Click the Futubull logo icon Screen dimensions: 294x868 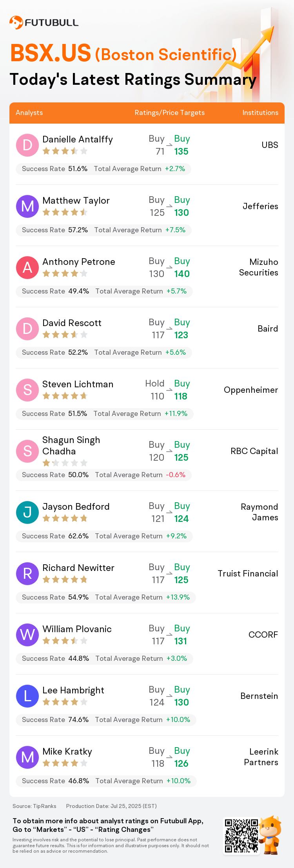point(16,22)
